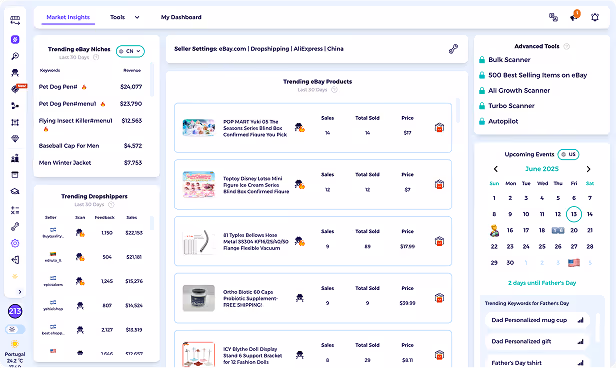The image size is (616, 368).
Task: Open the Autopilot tool
Action: pyautogui.click(x=503, y=121)
